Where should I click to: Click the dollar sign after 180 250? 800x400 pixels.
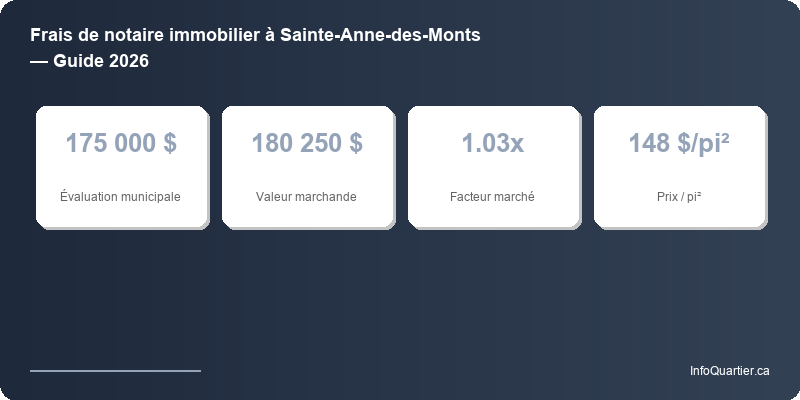coord(356,143)
